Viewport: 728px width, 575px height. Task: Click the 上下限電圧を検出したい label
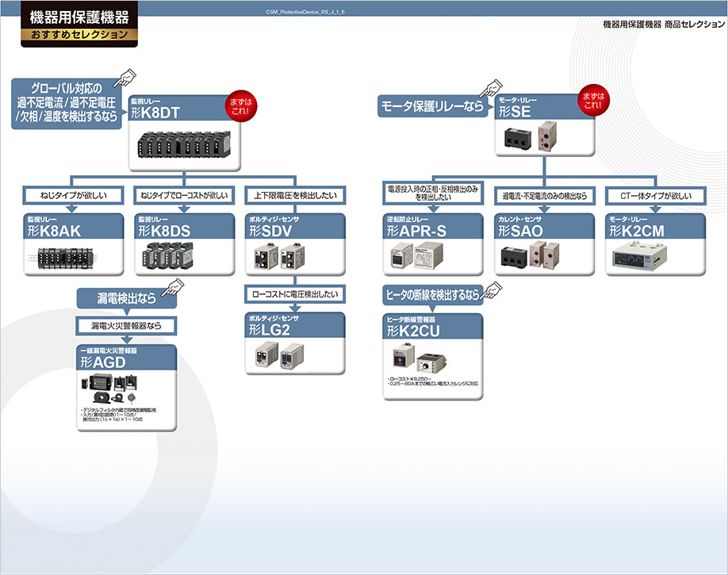[x=295, y=196]
